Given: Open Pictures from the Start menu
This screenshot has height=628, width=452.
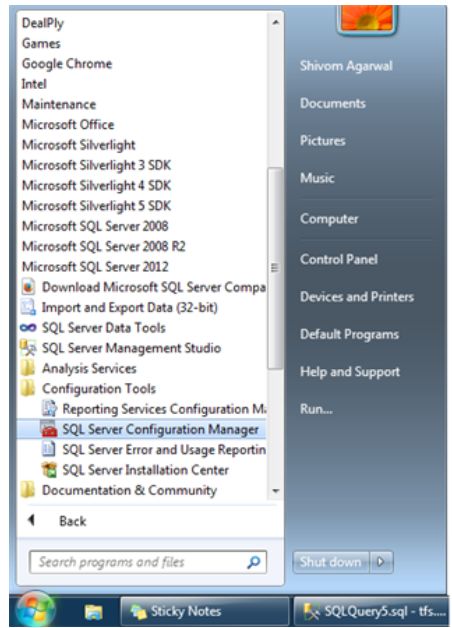Looking at the screenshot, I should point(323,141).
